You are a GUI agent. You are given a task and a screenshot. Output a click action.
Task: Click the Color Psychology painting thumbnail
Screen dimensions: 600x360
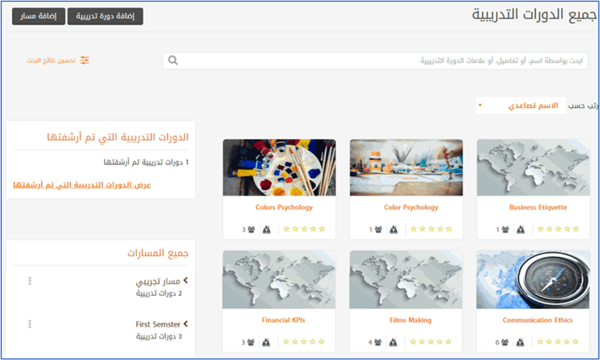coord(406,168)
